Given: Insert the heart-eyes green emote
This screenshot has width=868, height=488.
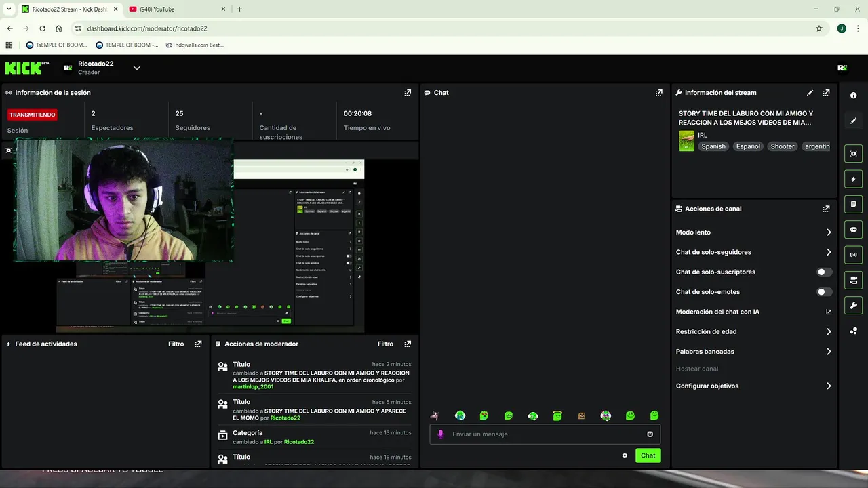Looking at the screenshot, I should pos(484,415).
